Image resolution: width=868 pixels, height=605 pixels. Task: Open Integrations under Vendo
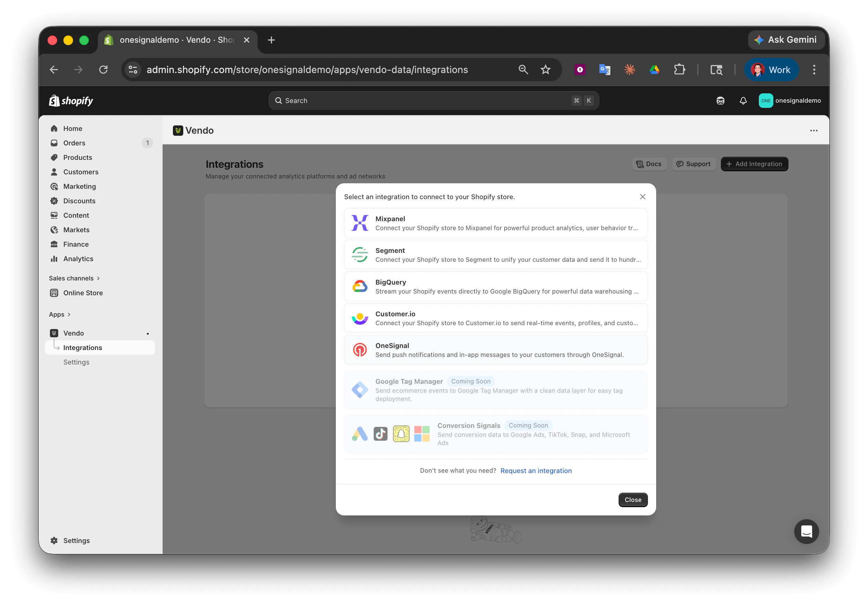point(82,348)
